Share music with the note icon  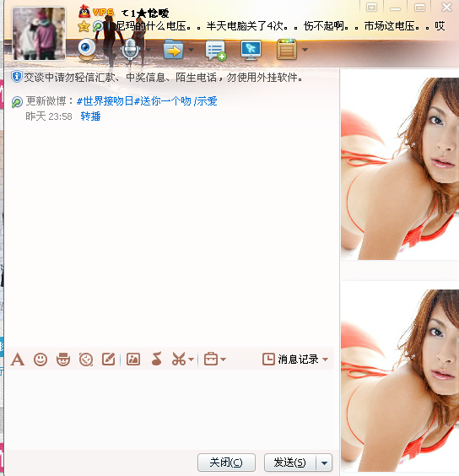pyautogui.click(x=156, y=359)
